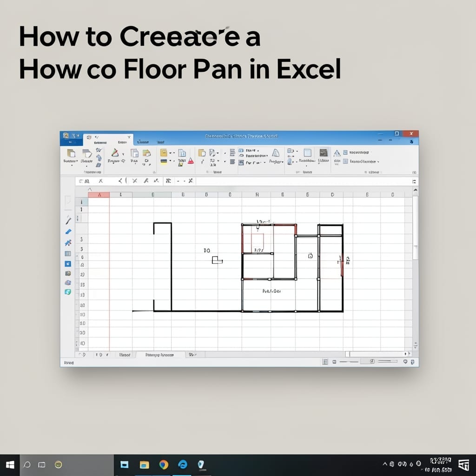Image resolution: width=476 pixels, height=476 pixels.
Task: Click the Paste clipboard icon in ribbon
Action: (x=71, y=153)
